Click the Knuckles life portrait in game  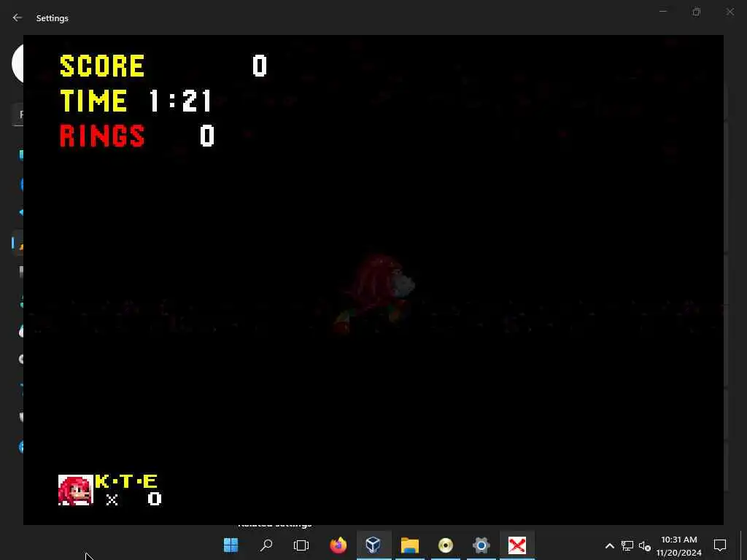point(76,489)
